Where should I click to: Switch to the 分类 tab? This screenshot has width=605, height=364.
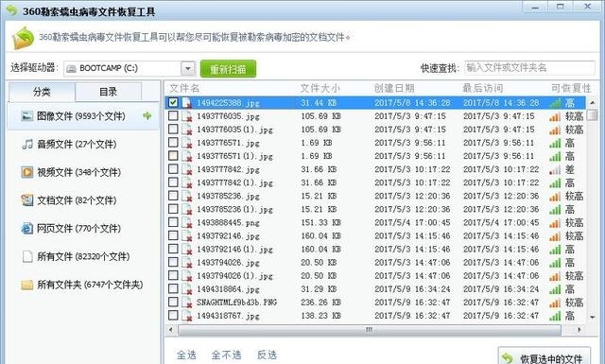coord(42,92)
